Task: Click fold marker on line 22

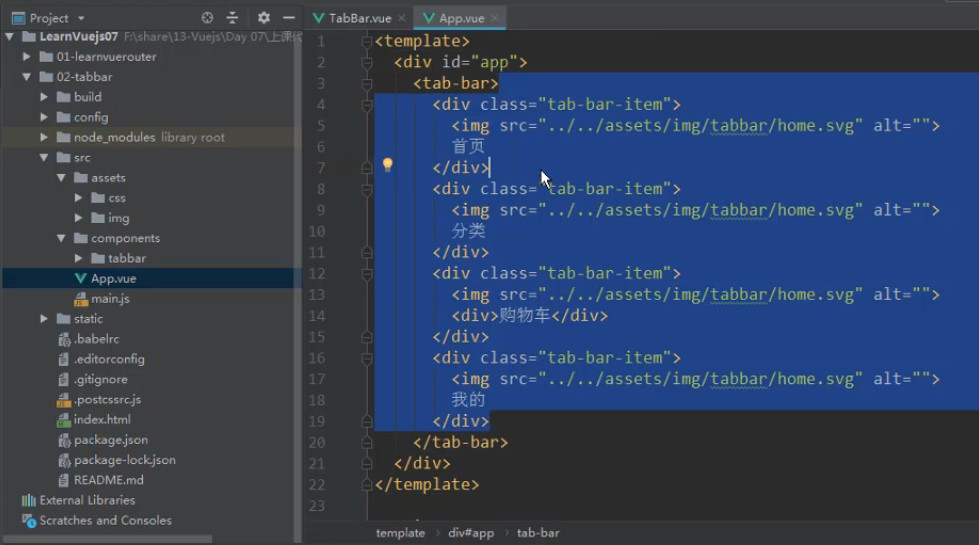Action: point(367,484)
